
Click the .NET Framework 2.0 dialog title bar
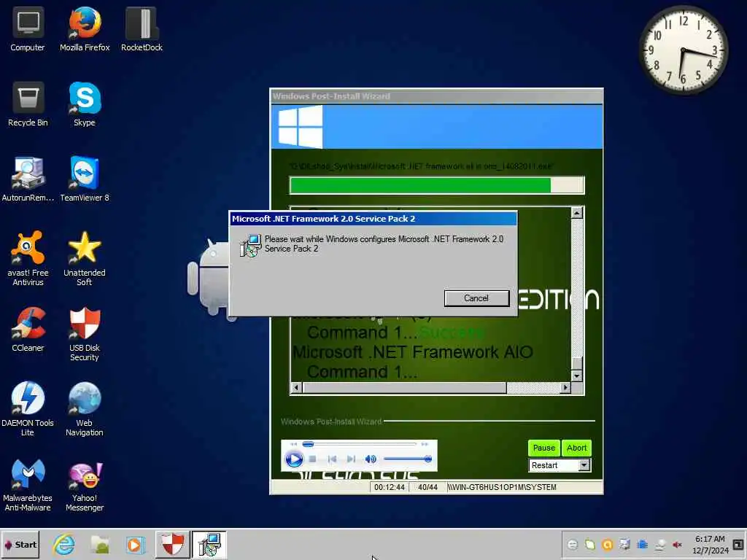pos(373,219)
